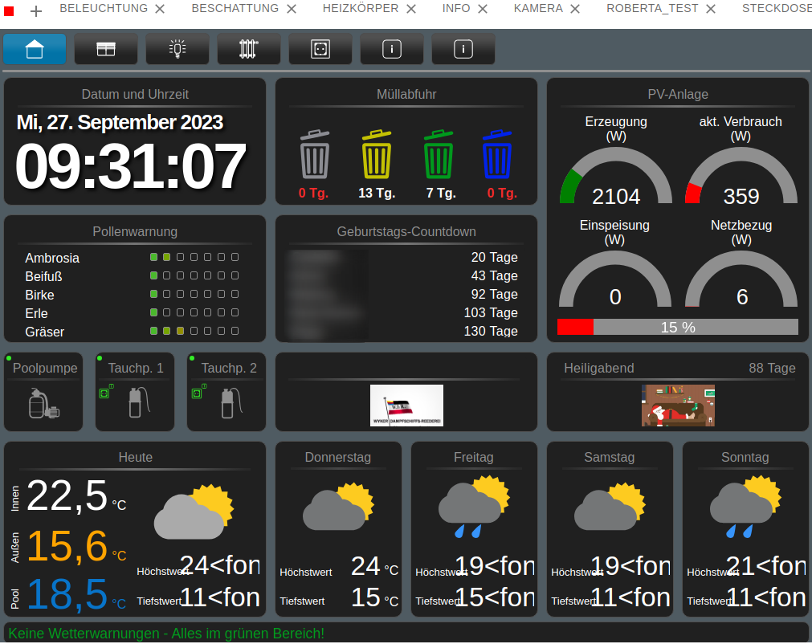Click the 7 Tg. label under green bin
Viewport: 812px width, 644px height.
[441, 193]
